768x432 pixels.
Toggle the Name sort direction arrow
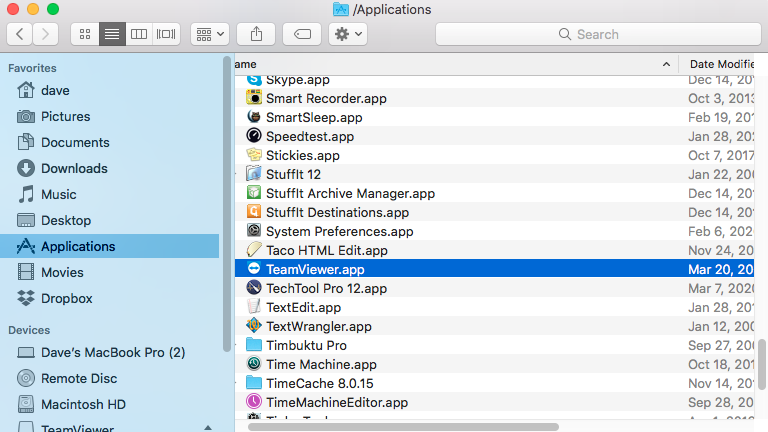click(x=666, y=64)
